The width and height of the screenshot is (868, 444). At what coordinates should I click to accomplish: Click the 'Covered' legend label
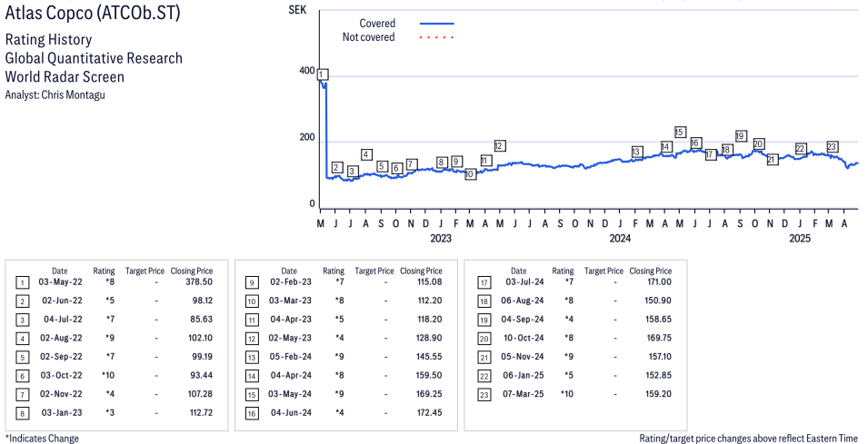tap(377, 24)
